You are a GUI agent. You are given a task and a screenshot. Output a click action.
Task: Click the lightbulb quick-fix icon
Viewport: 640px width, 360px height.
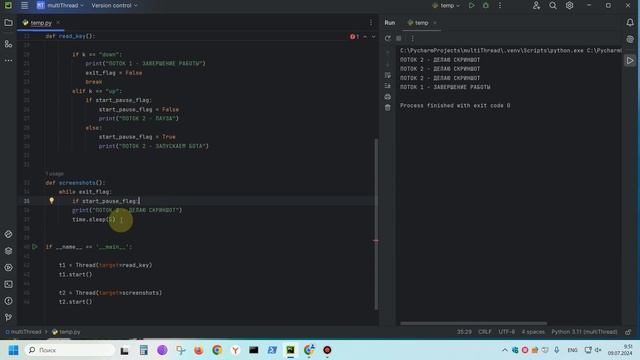pyautogui.click(x=51, y=200)
